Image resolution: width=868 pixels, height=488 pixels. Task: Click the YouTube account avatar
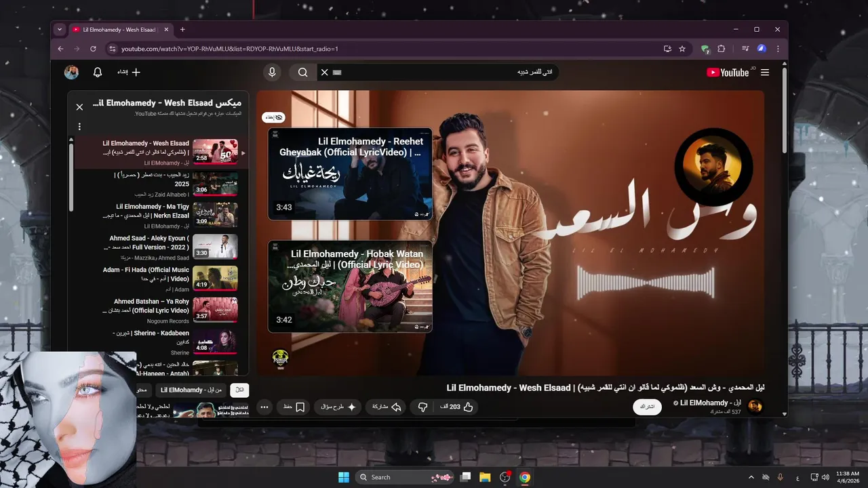(71, 72)
